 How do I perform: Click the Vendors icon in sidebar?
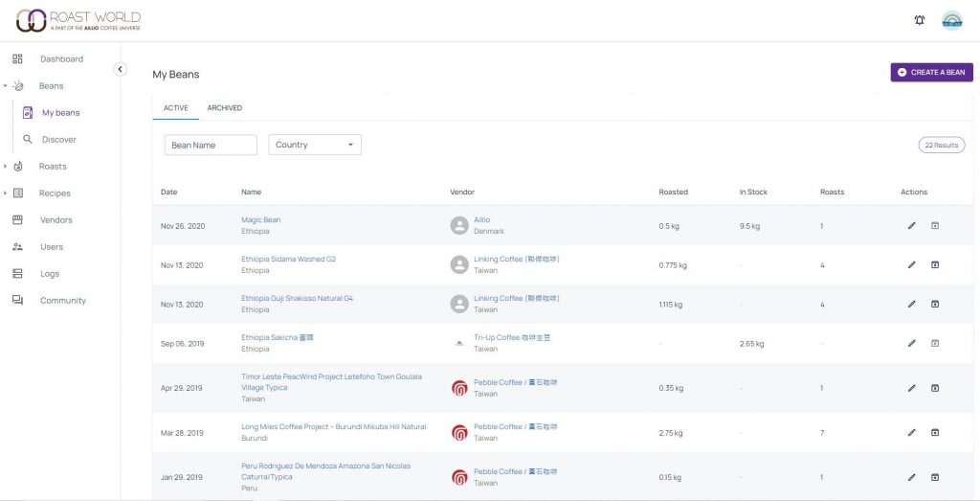pos(17,220)
